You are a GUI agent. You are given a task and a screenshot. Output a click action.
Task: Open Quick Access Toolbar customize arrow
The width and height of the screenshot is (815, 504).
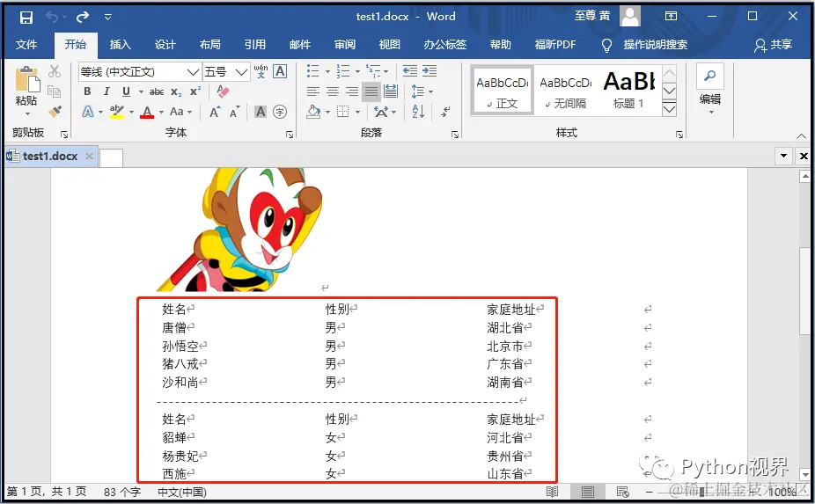pyautogui.click(x=107, y=17)
